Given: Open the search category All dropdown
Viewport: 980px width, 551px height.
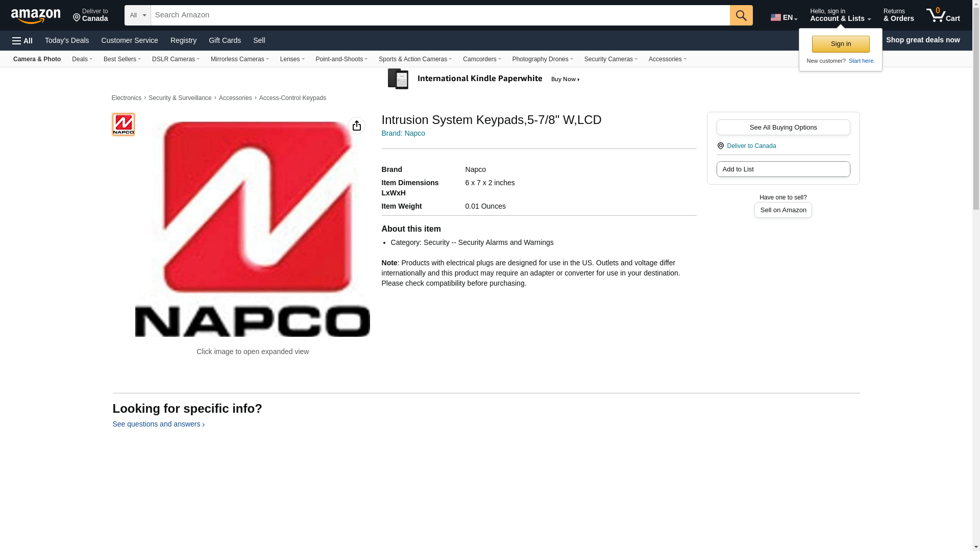Looking at the screenshot, I should (x=137, y=15).
